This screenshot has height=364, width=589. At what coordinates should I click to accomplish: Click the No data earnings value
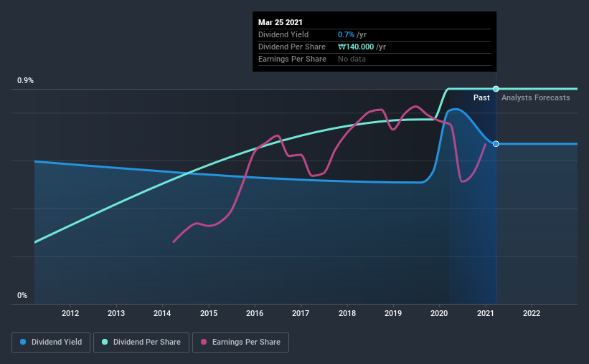pyautogui.click(x=352, y=59)
